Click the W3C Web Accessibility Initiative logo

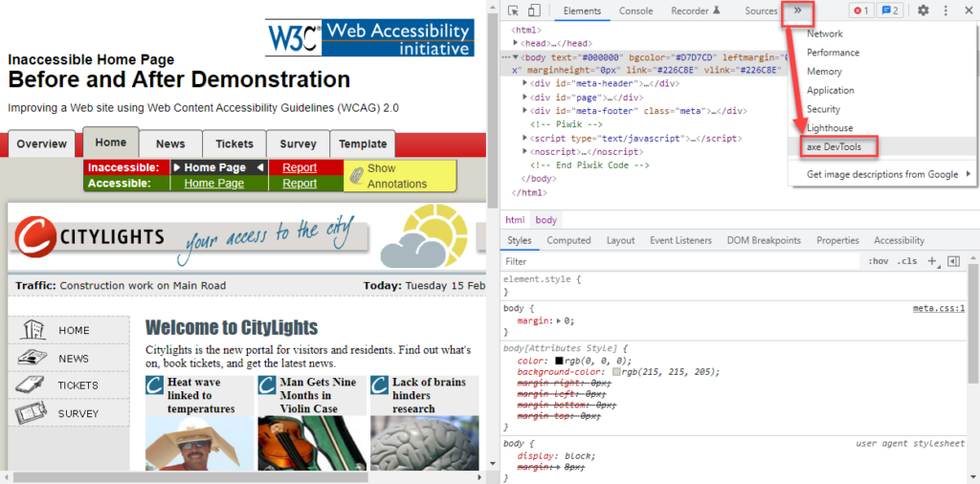369,37
